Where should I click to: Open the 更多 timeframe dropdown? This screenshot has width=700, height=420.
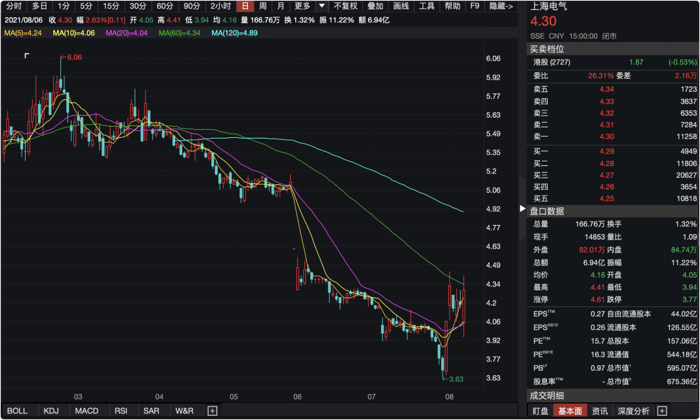point(303,6)
